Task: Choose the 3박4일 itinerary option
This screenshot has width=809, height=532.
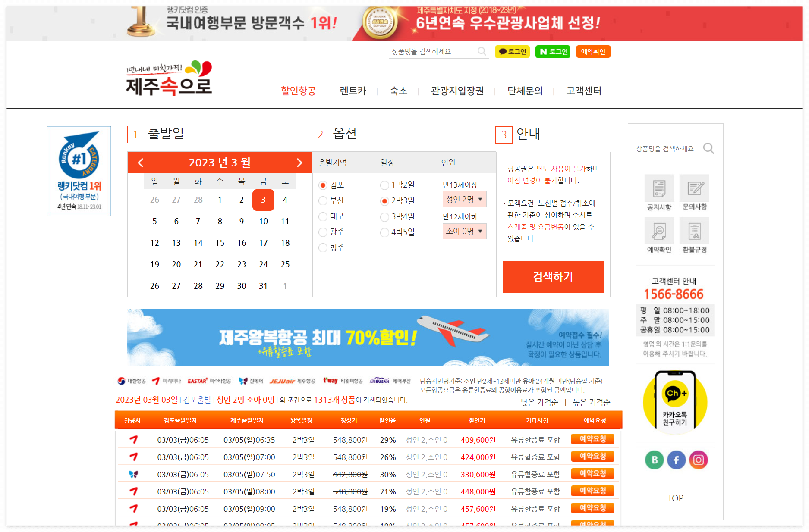Action: (x=384, y=216)
